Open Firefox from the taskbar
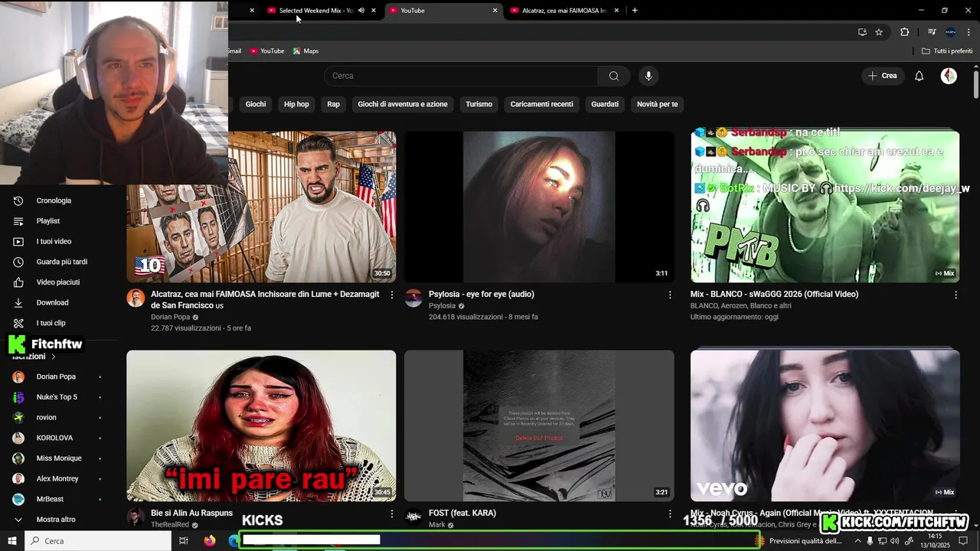980x551 pixels. click(x=210, y=541)
